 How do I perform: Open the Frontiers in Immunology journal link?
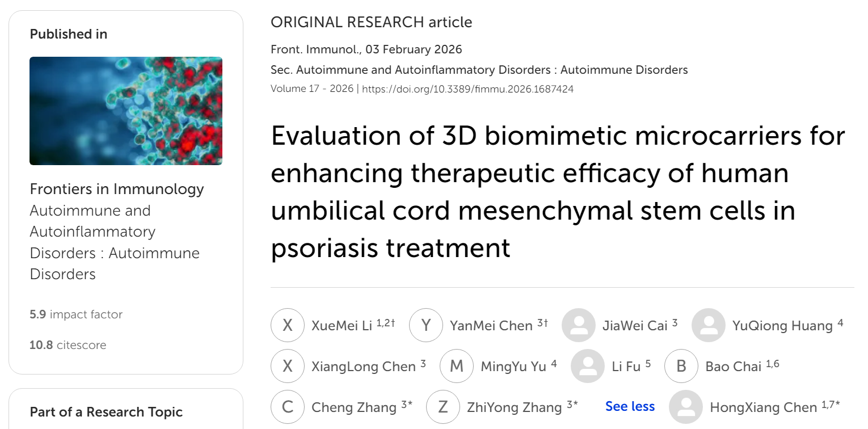click(x=117, y=189)
